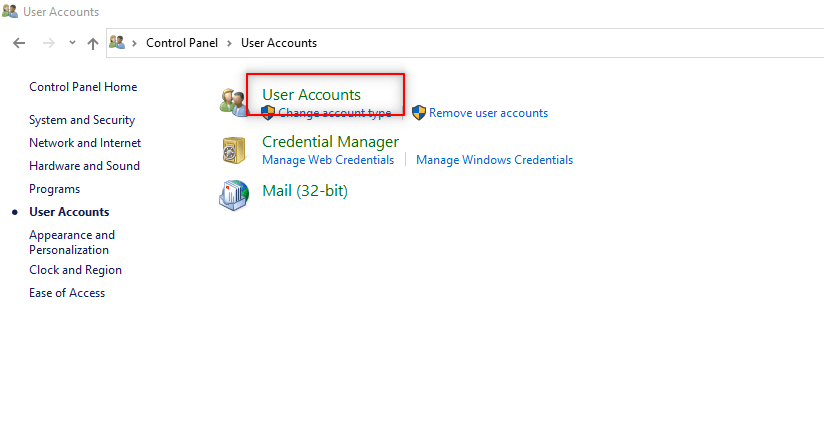Click empty area of address bar field

click(570, 43)
